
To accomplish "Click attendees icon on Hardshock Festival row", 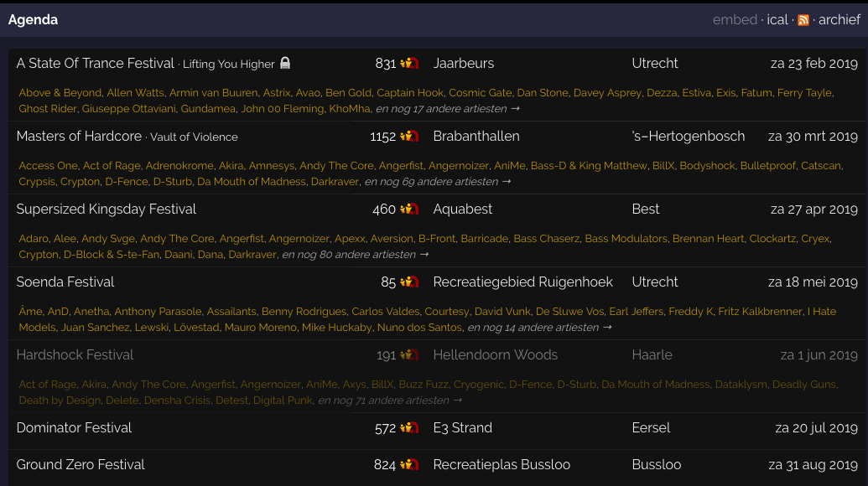I will point(409,355).
